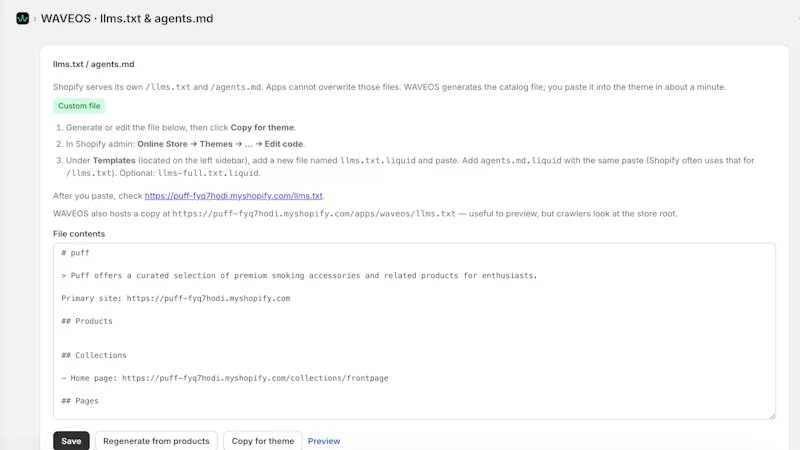The height and width of the screenshot is (450, 800).
Task: Select the 'File contents' label
Action: point(79,234)
